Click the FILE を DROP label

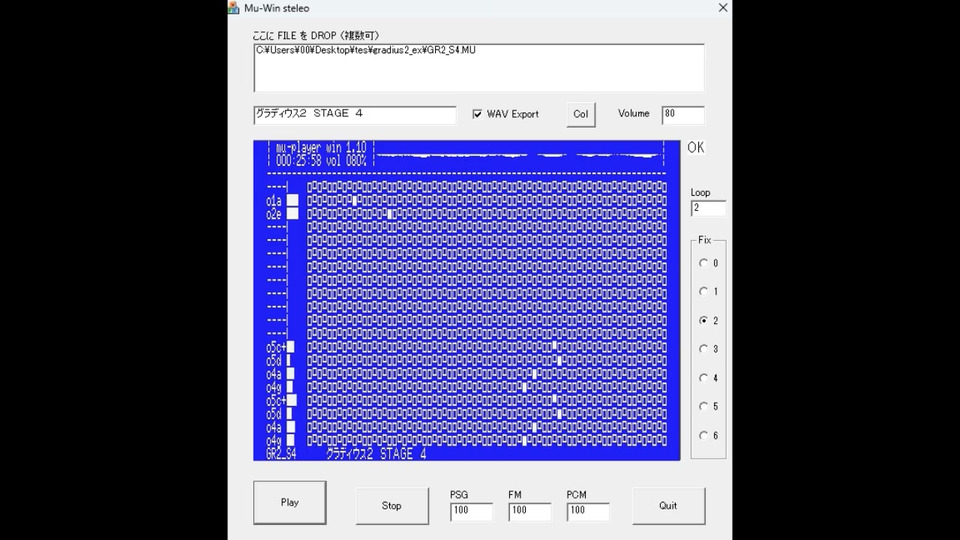tap(316, 36)
